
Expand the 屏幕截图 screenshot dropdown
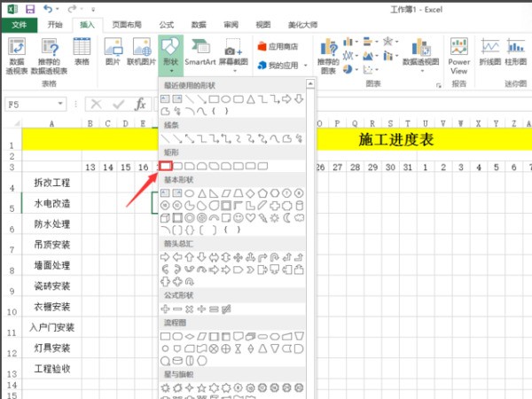(x=234, y=51)
